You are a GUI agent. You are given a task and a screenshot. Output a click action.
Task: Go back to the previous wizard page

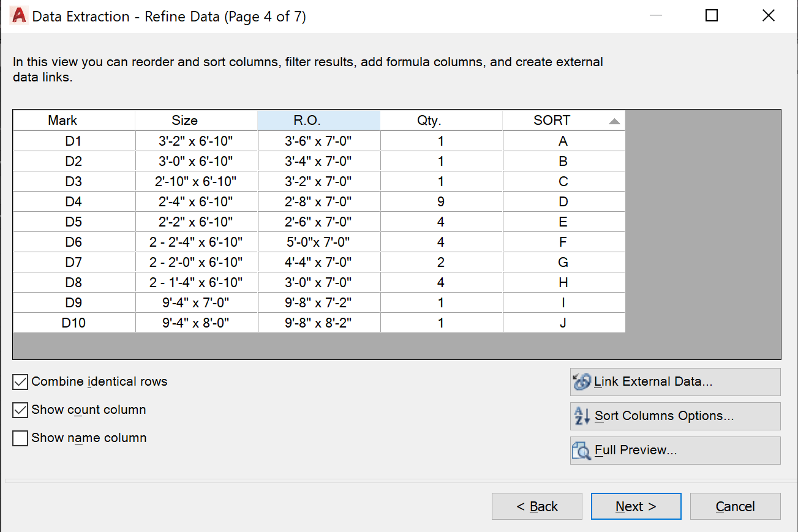tap(536, 506)
